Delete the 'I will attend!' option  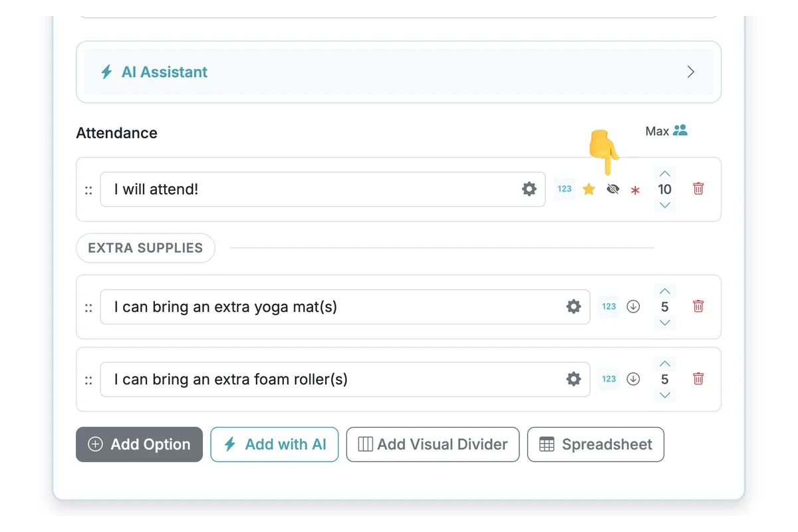click(698, 189)
